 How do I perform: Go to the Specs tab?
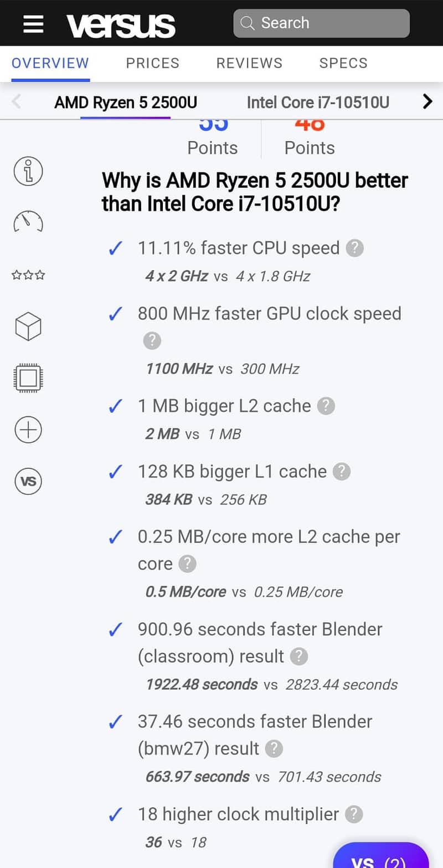pos(343,63)
